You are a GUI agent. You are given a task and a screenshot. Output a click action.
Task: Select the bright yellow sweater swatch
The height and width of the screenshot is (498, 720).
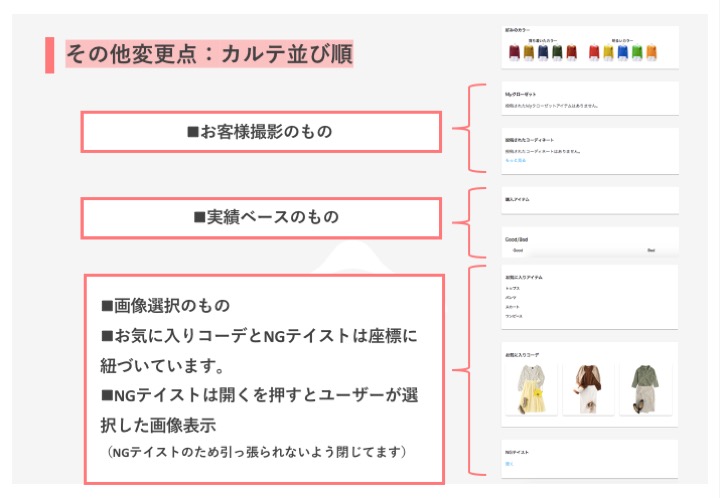tap(609, 52)
